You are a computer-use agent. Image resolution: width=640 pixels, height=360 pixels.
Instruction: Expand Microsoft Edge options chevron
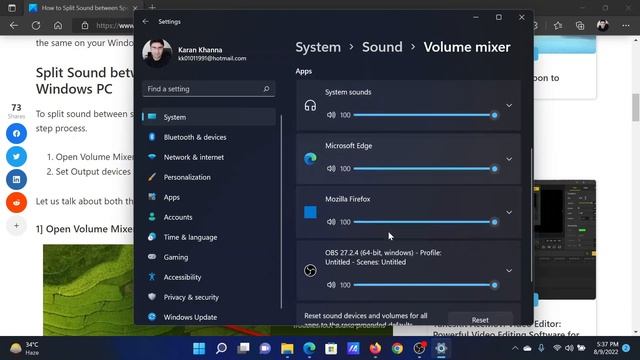click(509, 159)
